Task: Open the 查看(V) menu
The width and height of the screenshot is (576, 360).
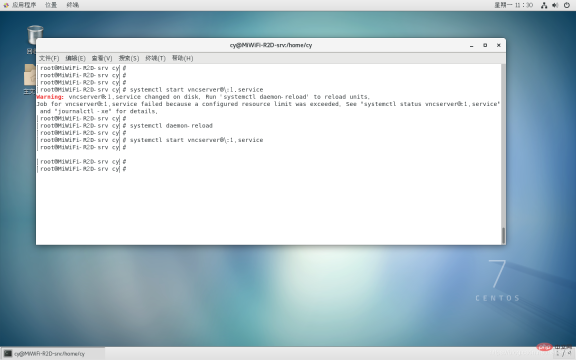Action: (102, 58)
